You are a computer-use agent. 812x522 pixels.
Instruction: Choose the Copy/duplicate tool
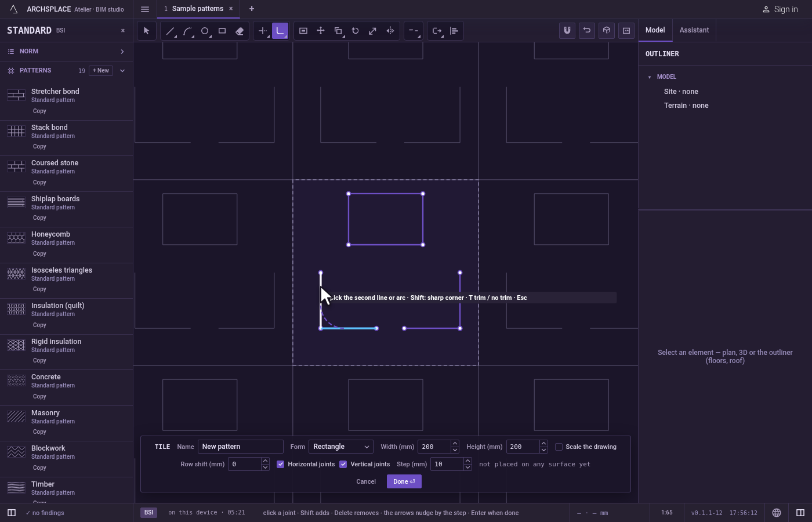(x=338, y=31)
